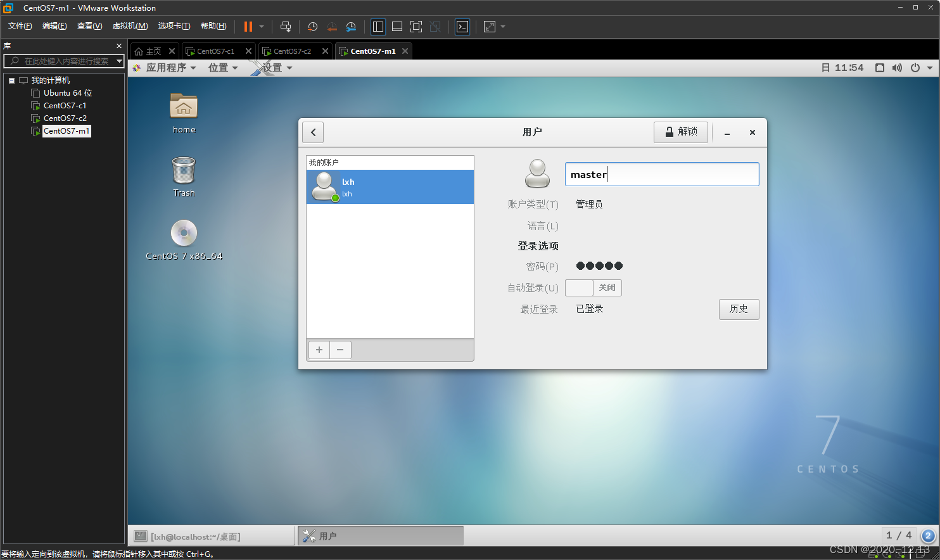This screenshot has width=940, height=560.
Task: Click the Unity mode icon
Action: click(x=435, y=27)
